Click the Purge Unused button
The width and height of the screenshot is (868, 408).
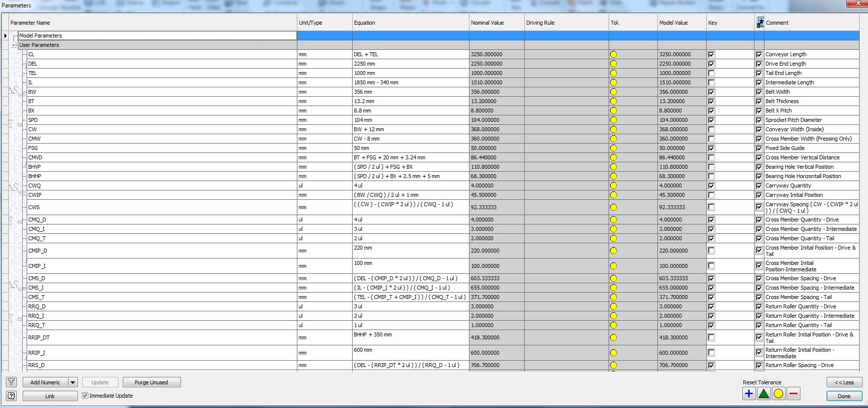(x=151, y=382)
